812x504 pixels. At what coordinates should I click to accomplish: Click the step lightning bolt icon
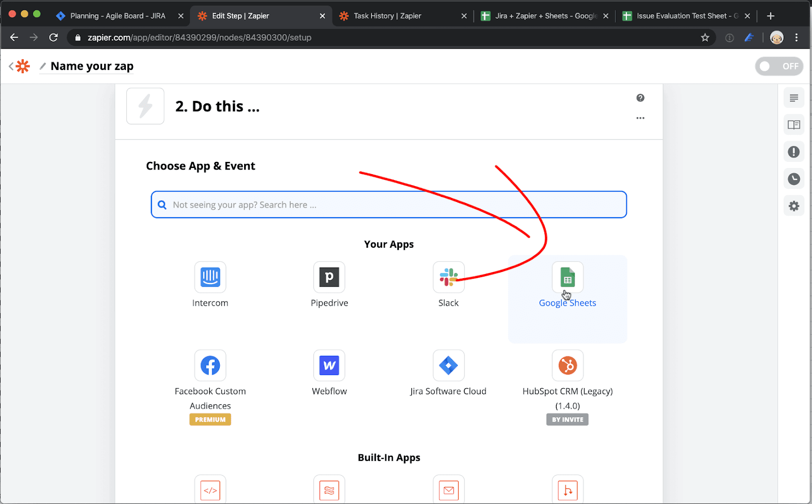145,106
